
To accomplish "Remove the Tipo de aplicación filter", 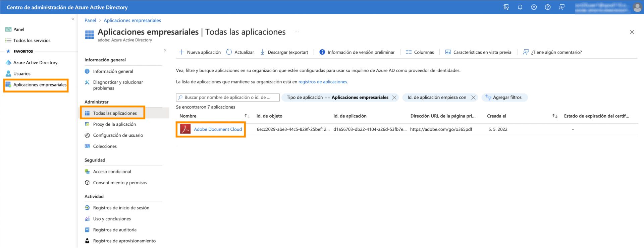I will point(394,98).
